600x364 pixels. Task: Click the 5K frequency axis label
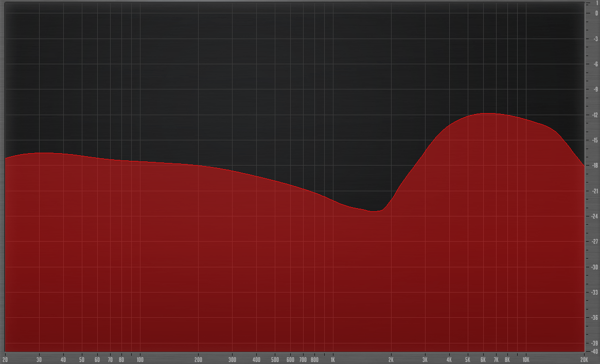pos(468,359)
